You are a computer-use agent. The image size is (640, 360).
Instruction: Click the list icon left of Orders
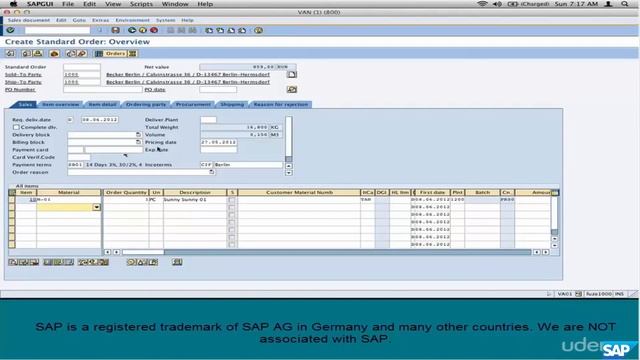[99, 53]
